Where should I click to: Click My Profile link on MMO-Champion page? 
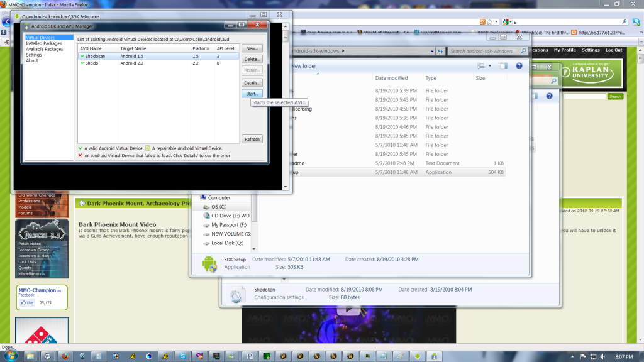coord(565,50)
